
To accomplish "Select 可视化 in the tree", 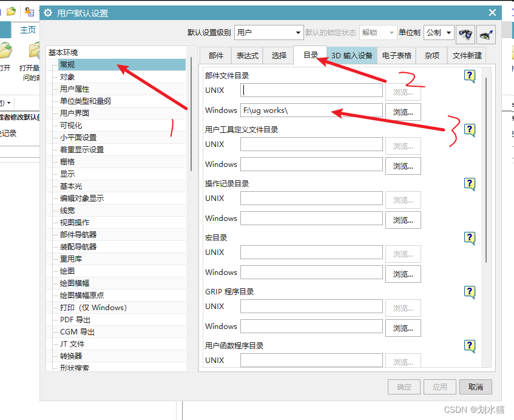I will 71,126.
